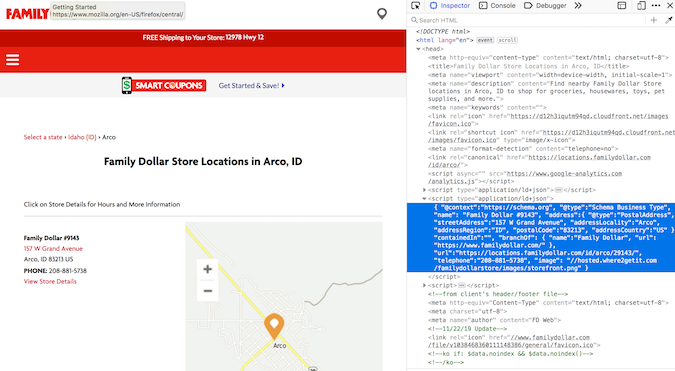Click the store locator pin icon
This screenshot has height=371, width=675.
(382, 14)
